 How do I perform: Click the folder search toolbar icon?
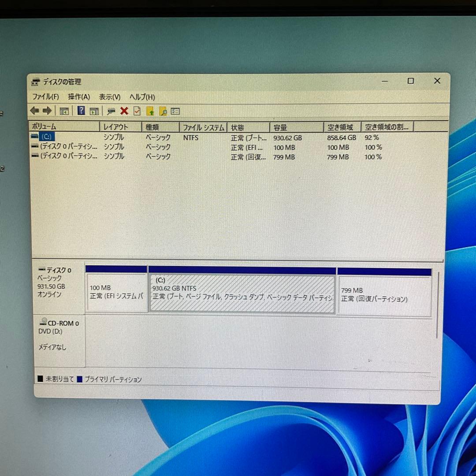(164, 111)
